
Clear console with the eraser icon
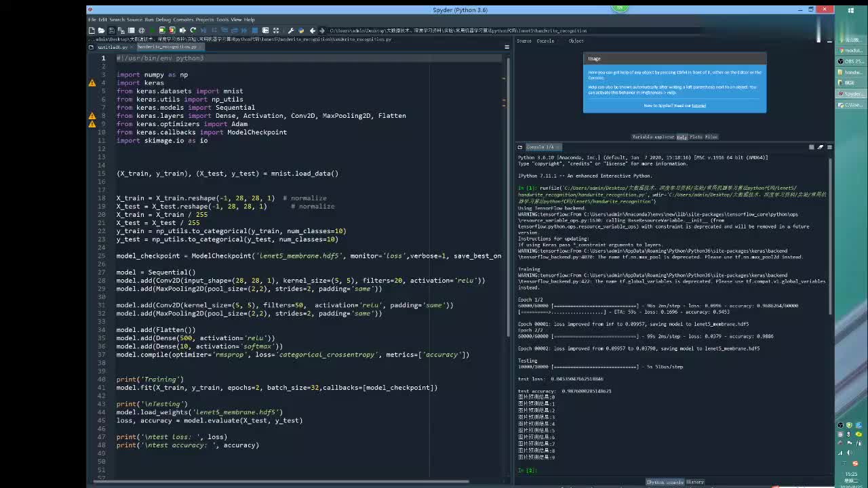point(821,147)
